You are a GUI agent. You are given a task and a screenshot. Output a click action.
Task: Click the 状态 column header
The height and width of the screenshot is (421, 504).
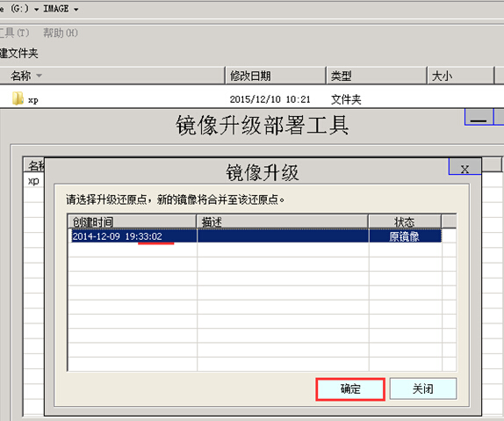click(405, 221)
